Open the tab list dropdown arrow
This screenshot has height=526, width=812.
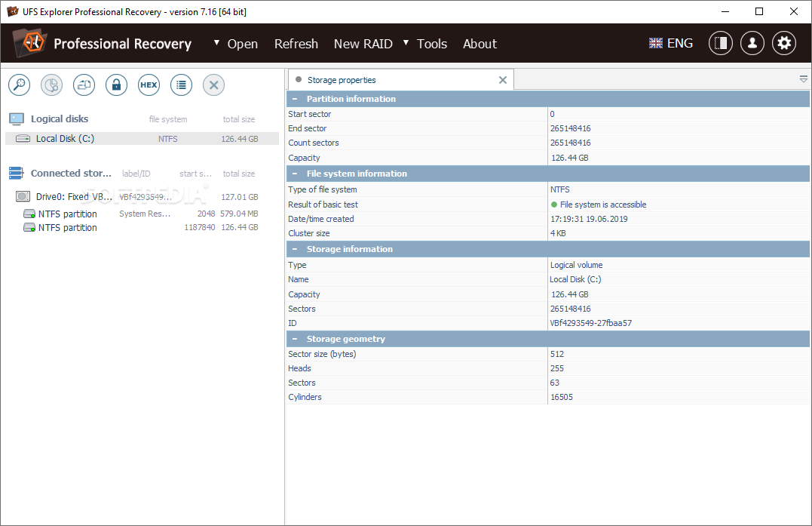803,79
